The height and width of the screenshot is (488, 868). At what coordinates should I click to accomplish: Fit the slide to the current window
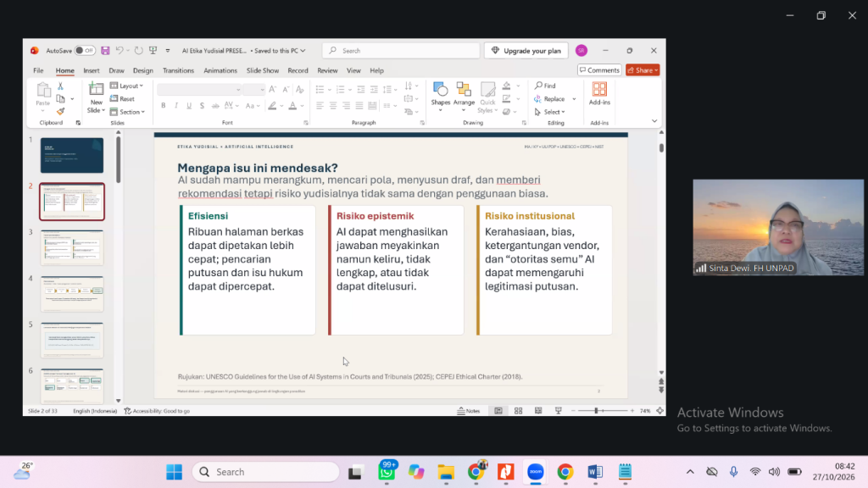click(659, 411)
